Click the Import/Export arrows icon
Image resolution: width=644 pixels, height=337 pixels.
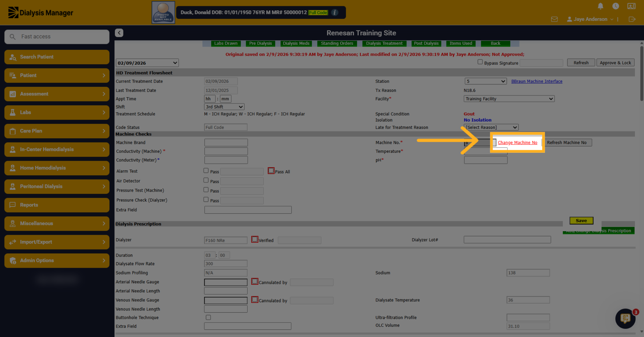(x=13, y=242)
